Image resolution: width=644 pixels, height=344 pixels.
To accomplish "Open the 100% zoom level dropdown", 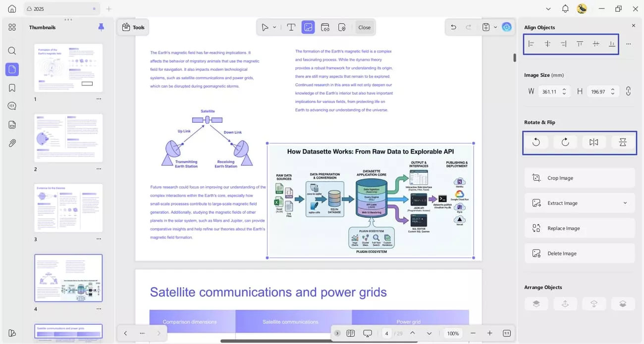I will pos(453,333).
